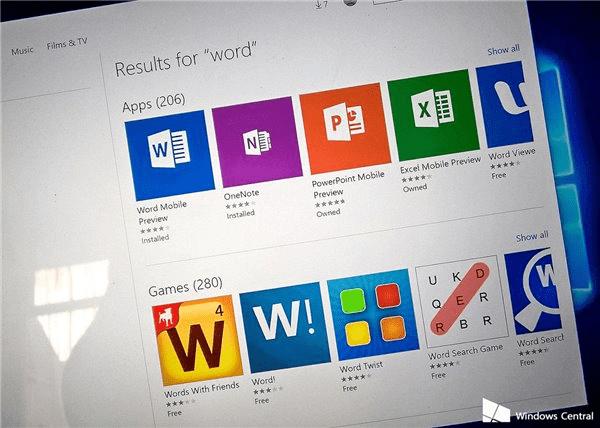Screen dimensions: 600x428
Task: Click the PowerPoint Mobile Preview title text
Action: pos(348,184)
